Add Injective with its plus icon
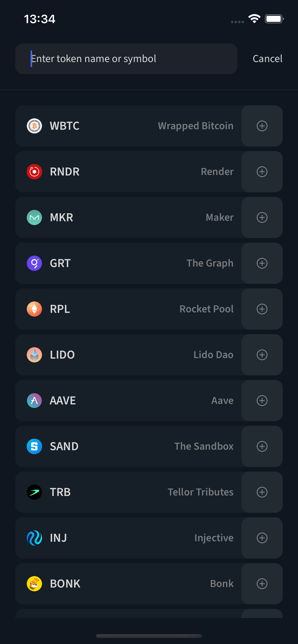The width and height of the screenshot is (298, 644). pyautogui.click(x=262, y=538)
